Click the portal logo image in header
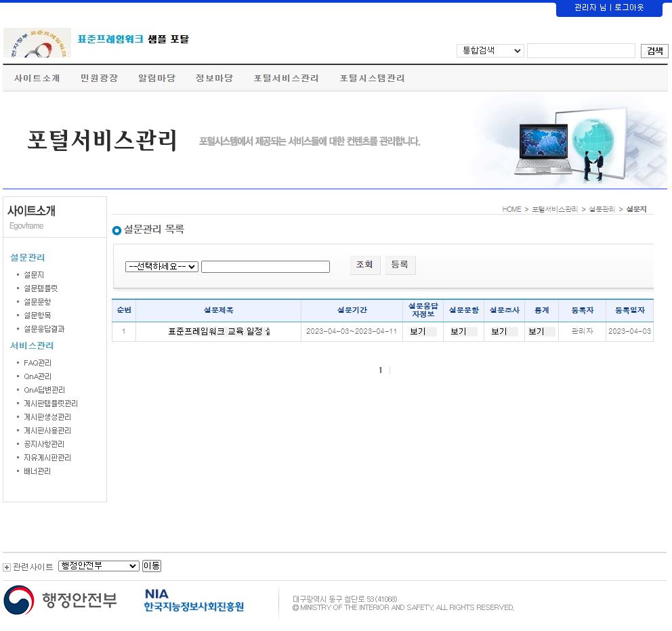The height and width of the screenshot is (631, 672). (x=37, y=43)
